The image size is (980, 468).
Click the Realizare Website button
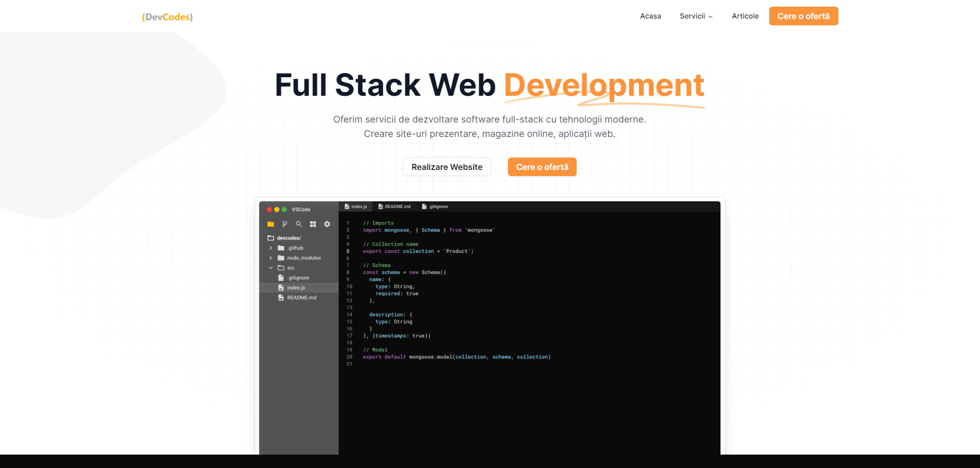click(x=447, y=167)
